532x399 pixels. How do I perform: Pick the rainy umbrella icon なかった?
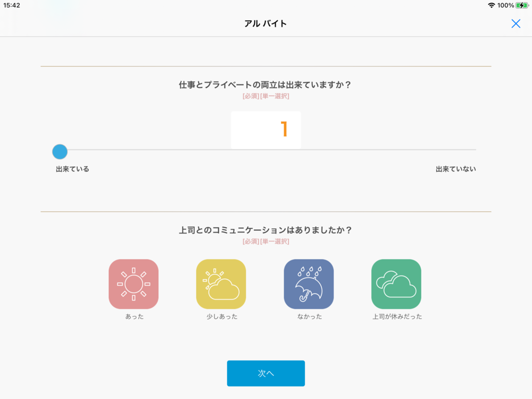pyautogui.click(x=309, y=284)
